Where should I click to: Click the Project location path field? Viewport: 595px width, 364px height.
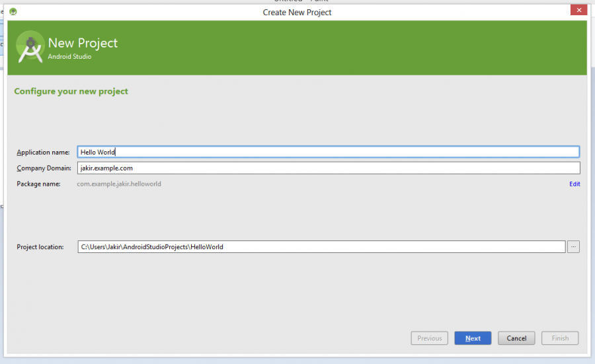[321, 247]
